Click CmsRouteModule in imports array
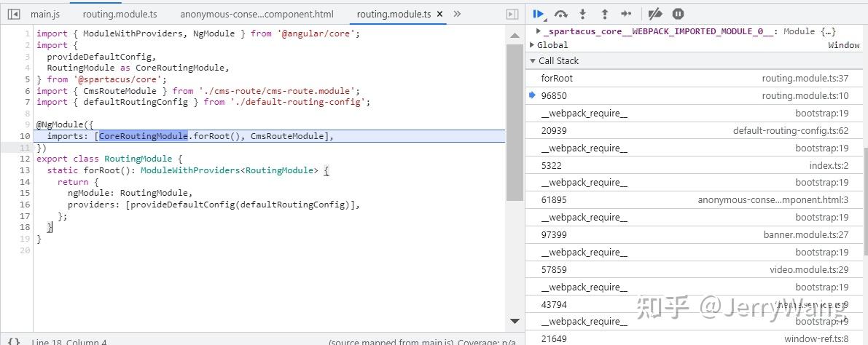868x345 pixels. click(286, 136)
